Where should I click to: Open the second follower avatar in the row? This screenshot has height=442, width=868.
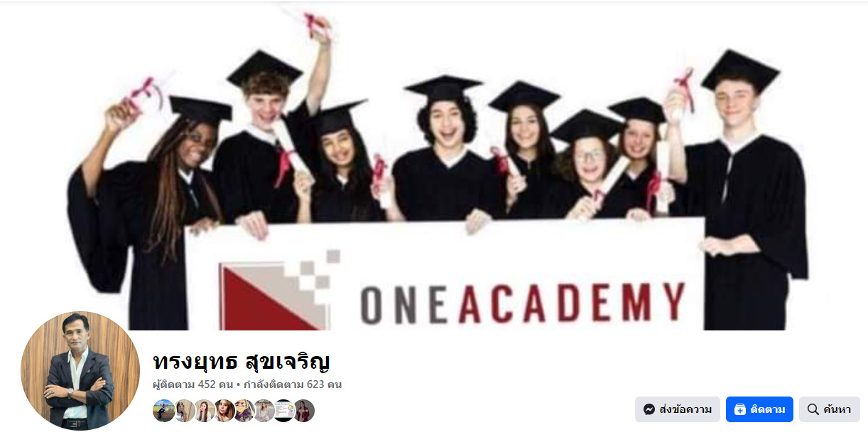(184, 411)
